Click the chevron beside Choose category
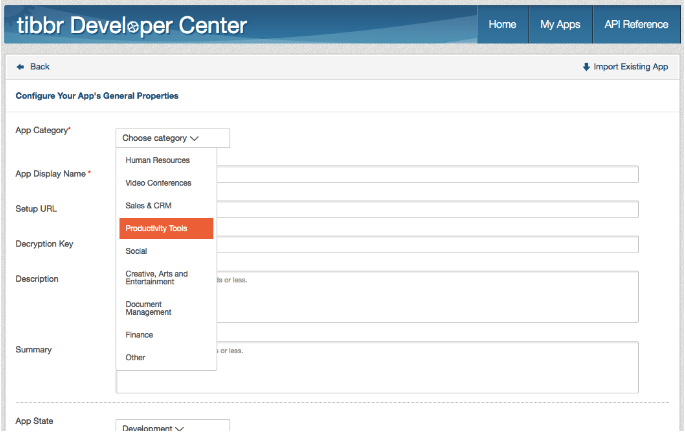Viewport: 685px width, 435px height. click(194, 138)
